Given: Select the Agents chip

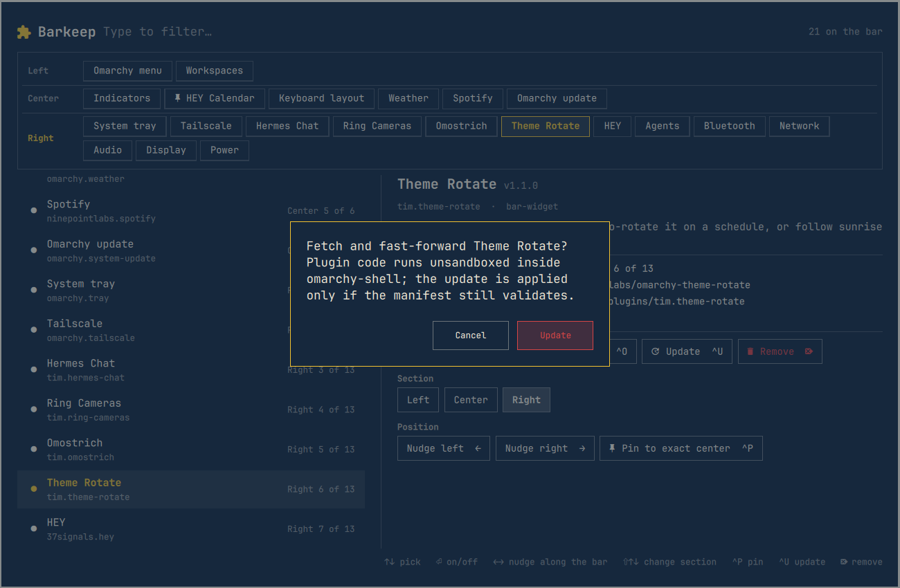Looking at the screenshot, I should (663, 126).
